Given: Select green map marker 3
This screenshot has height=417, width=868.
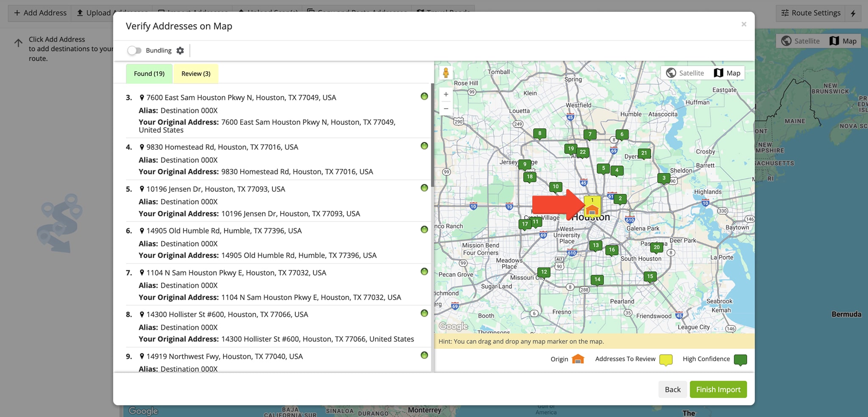Looking at the screenshot, I should point(664,179).
